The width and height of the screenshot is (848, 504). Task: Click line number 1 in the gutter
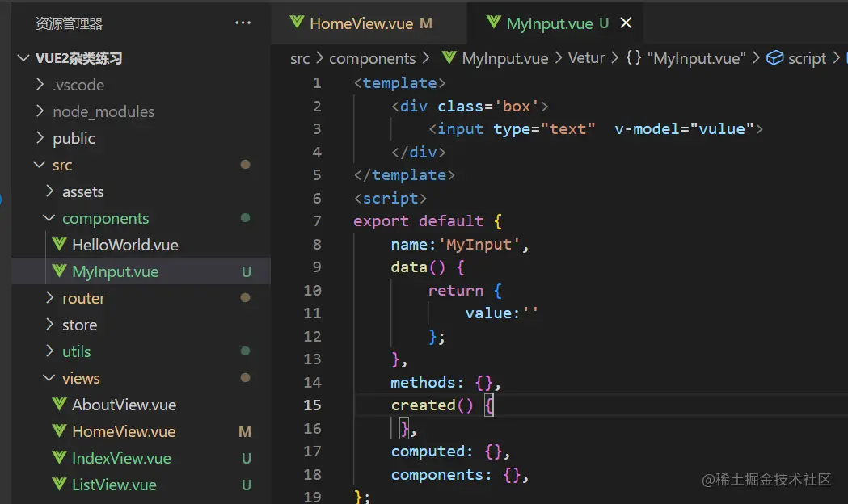point(316,83)
